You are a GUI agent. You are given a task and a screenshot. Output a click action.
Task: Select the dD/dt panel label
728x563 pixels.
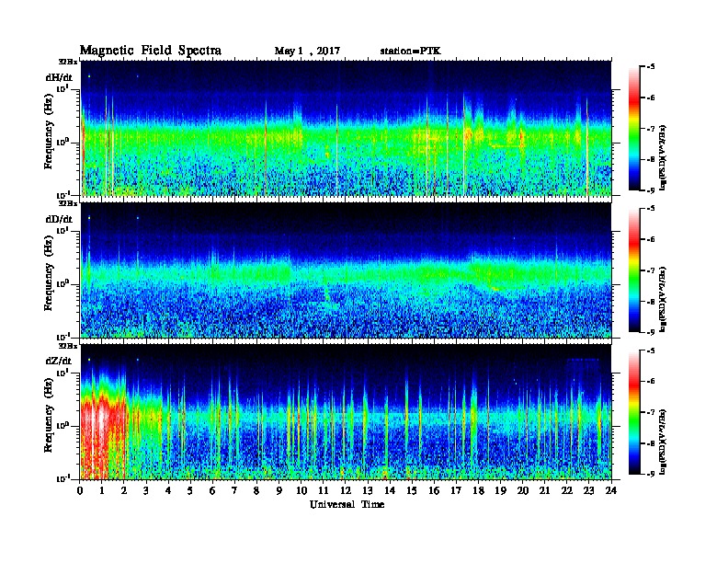pyautogui.click(x=59, y=219)
